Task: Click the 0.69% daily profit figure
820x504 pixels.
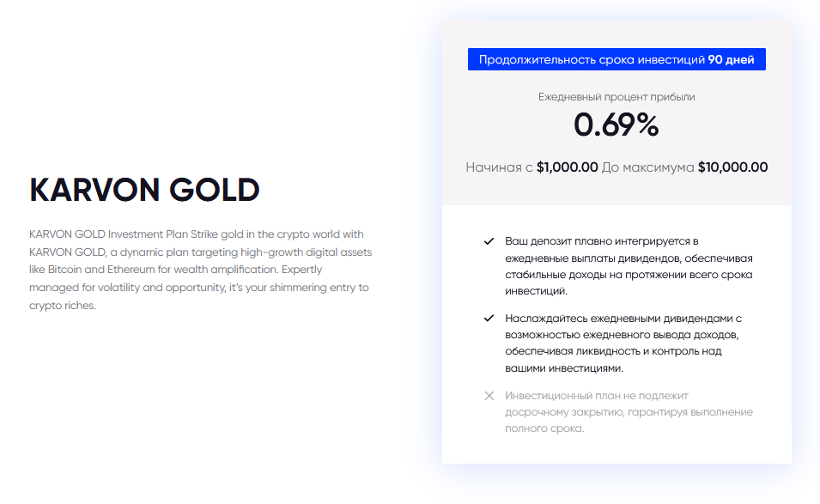Action: tap(616, 125)
